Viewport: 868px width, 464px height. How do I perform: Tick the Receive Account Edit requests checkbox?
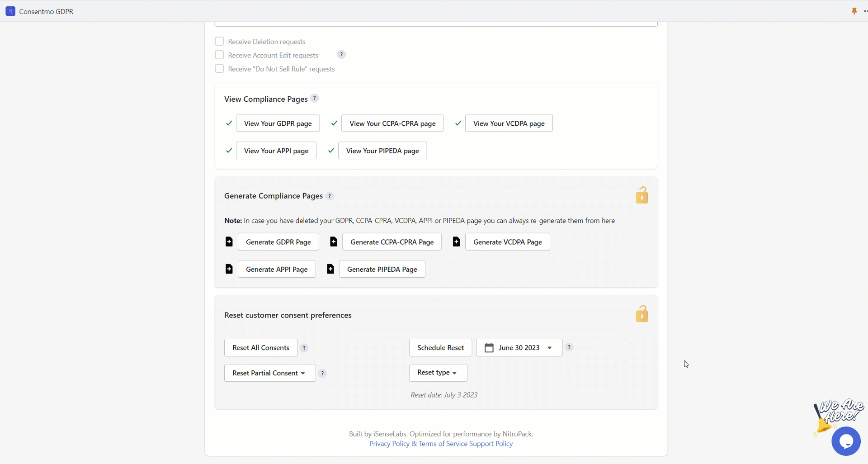click(219, 55)
